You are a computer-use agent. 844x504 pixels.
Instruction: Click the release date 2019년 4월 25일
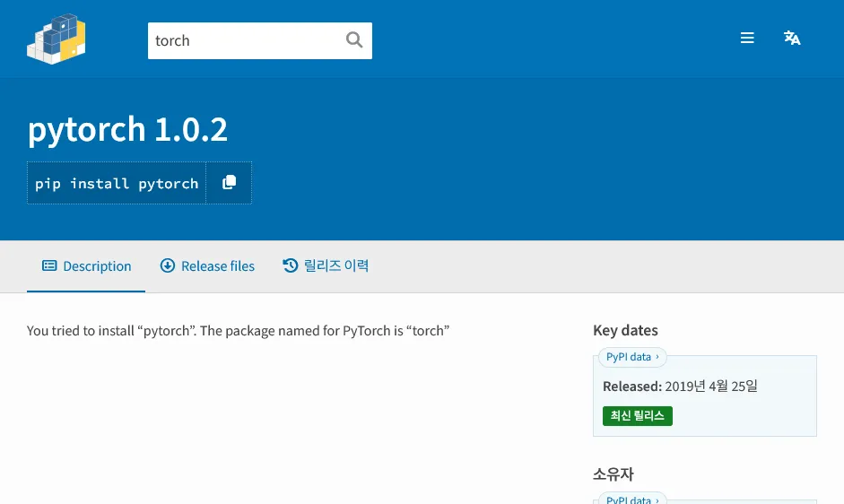[x=711, y=387]
